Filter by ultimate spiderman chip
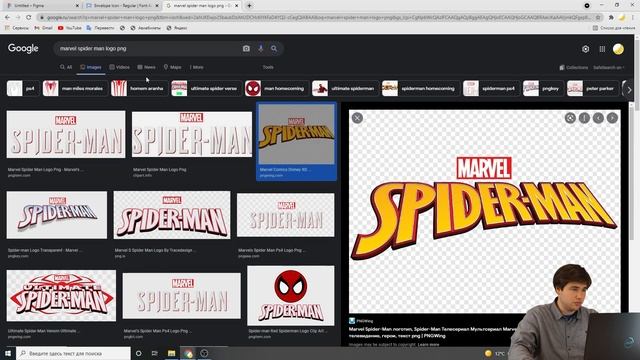 345,89
